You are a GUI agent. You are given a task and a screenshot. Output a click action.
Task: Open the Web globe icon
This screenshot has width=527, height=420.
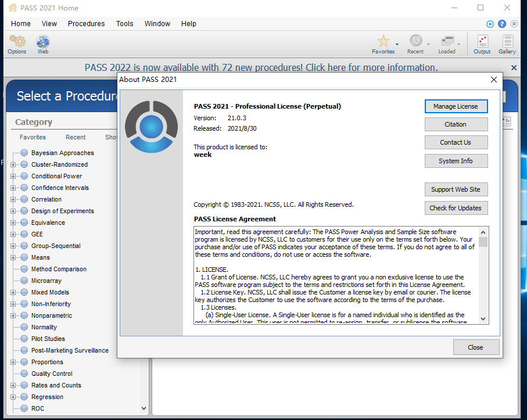tap(42, 42)
